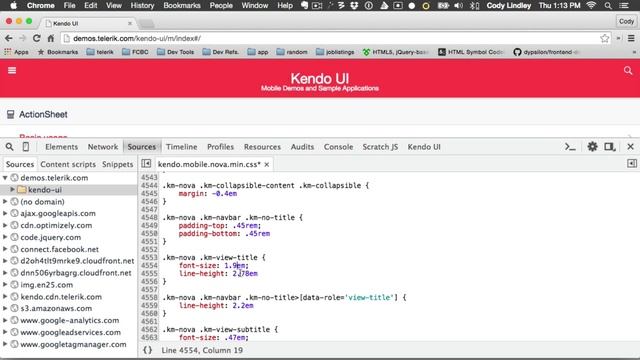Screen dimensions: 640x360
Task: Close the kendo.mobile.nova.min.css file tab
Action: 267,164
